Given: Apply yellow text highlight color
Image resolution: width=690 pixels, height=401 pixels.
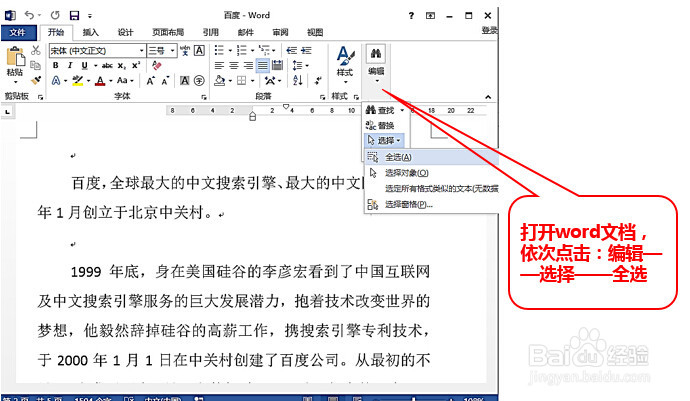Looking at the screenshot, I should point(78,81).
